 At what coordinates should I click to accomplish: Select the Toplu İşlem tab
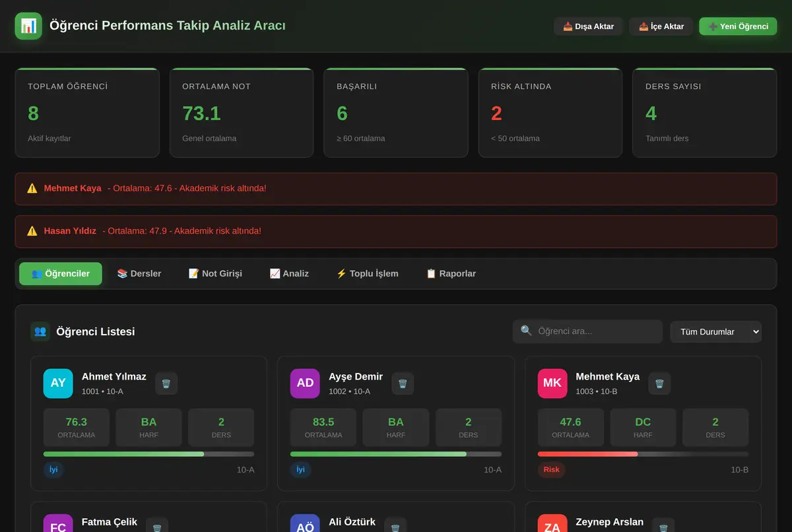[x=368, y=274]
